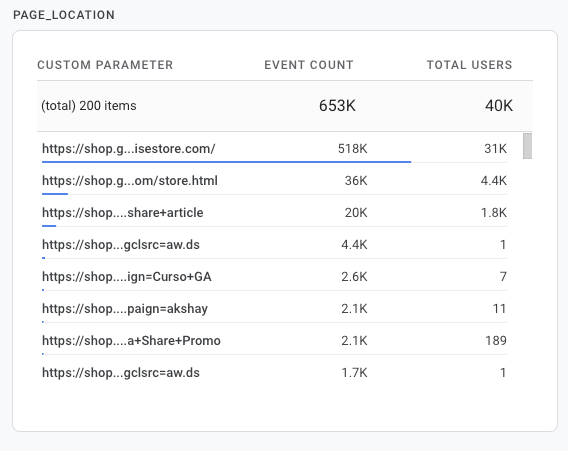Screen dimensions: 568x451
Task: Click the EVENT COUNT column header
Action: 309,65
